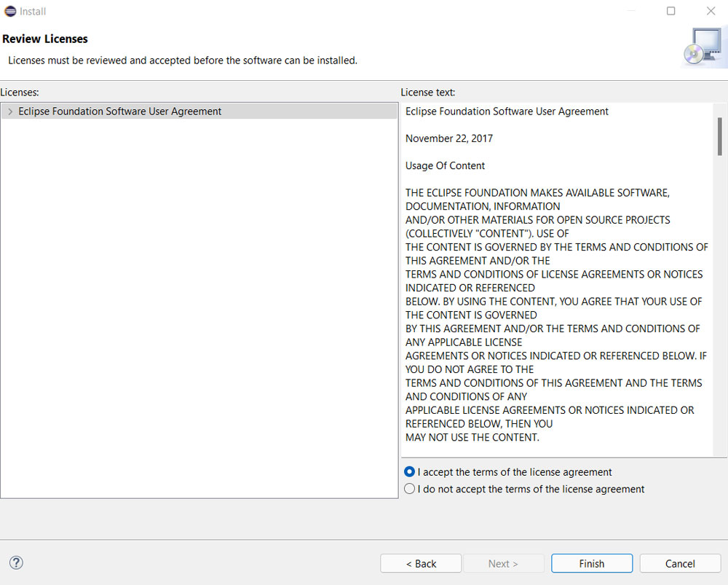Select "I accept the terms" radio button
The width and height of the screenshot is (728, 585).
pyautogui.click(x=410, y=472)
